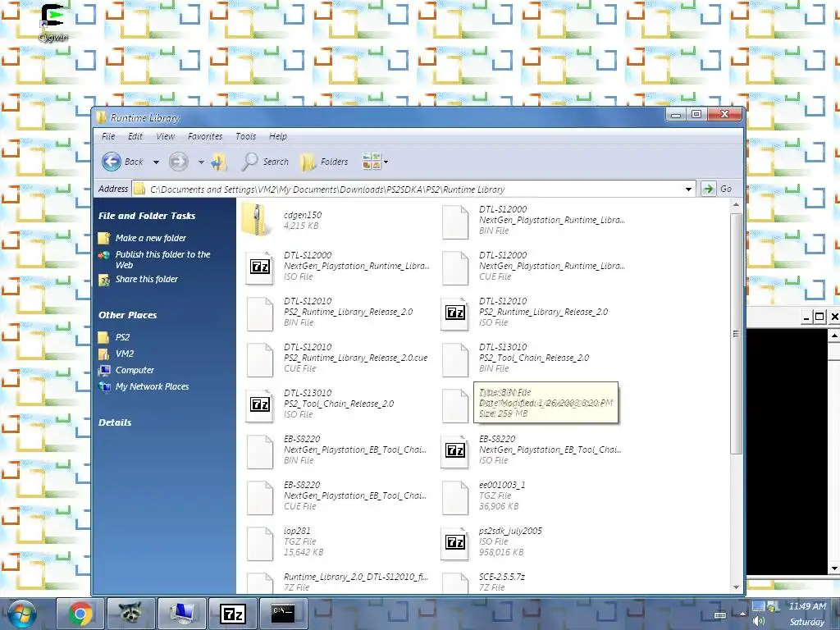Select DTL-S12010 Runtime Library ISO file icon
The height and width of the screenshot is (630, 840).
[454, 313]
